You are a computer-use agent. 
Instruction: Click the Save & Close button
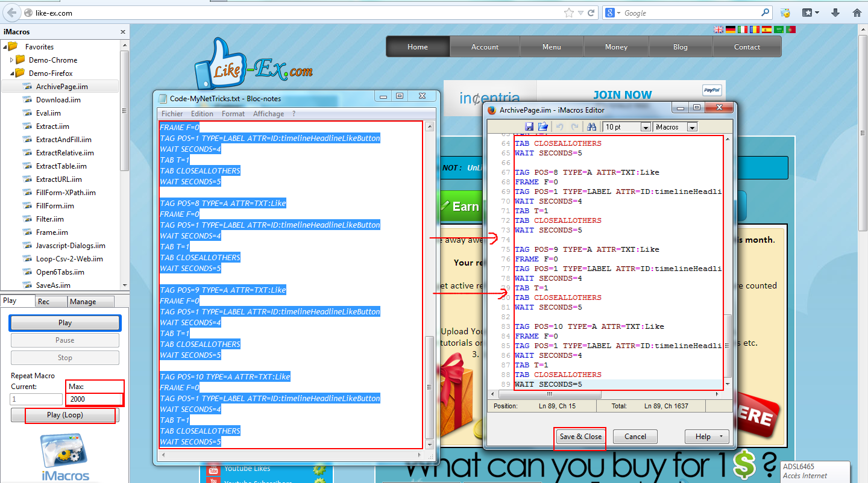click(x=580, y=437)
